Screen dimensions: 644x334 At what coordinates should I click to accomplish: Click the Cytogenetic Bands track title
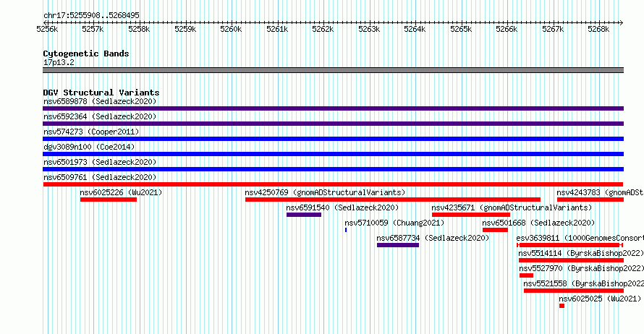click(x=86, y=53)
